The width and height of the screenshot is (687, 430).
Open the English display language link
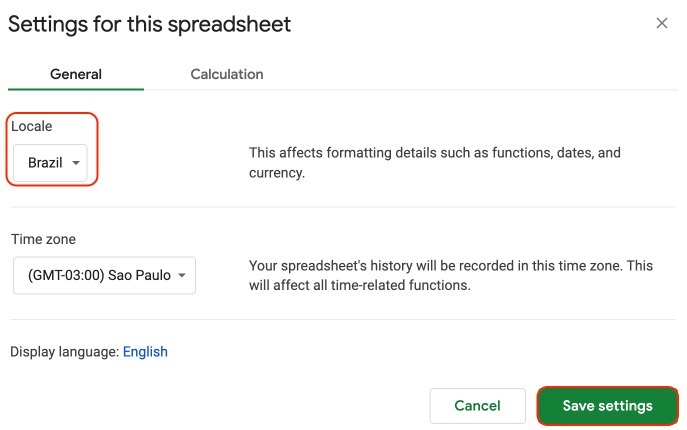click(x=145, y=352)
